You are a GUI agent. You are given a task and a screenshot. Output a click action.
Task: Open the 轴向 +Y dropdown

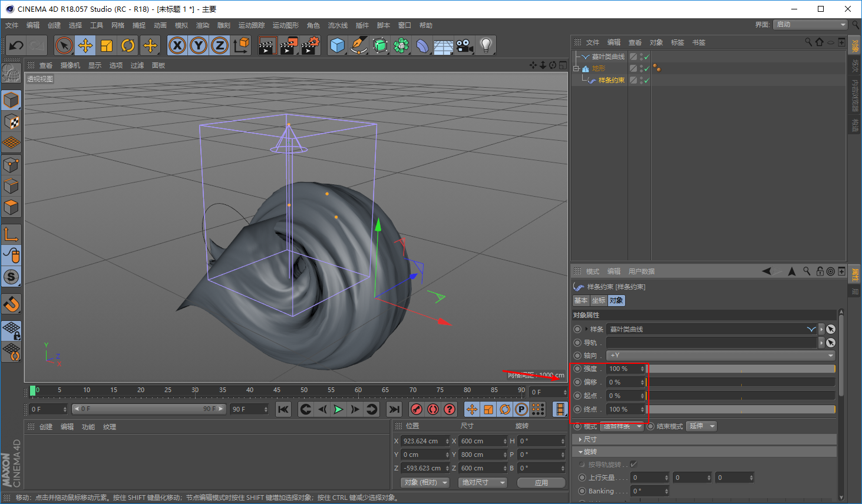click(721, 355)
